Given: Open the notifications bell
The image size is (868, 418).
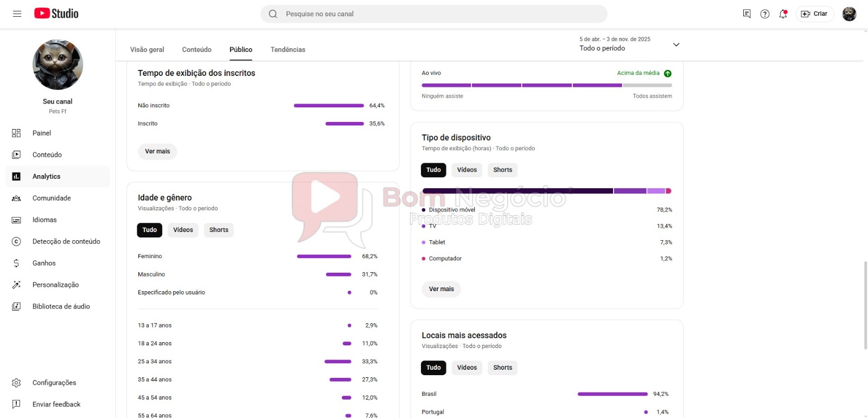Looking at the screenshot, I should [783, 14].
